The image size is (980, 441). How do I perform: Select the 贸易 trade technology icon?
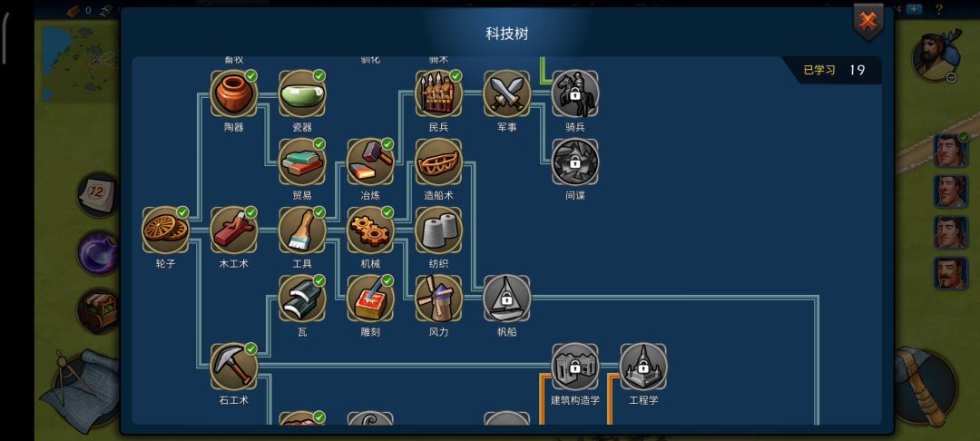(x=302, y=162)
